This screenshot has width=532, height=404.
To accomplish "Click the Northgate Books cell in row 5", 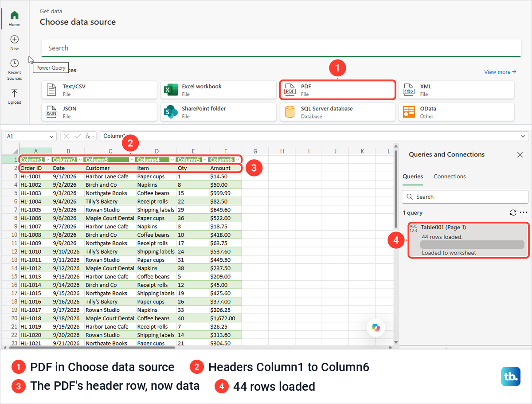I will pyautogui.click(x=110, y=193).
